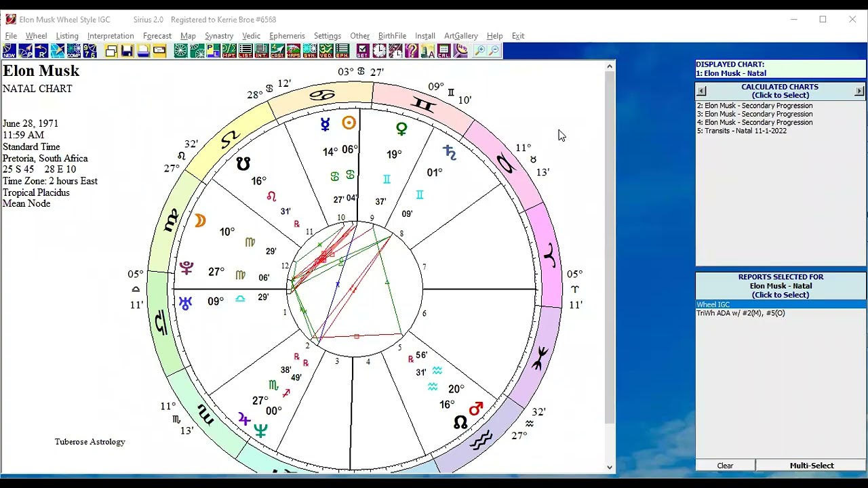Screen dimensions: 868x488
Task: Click right arrow in Calculated Charts header
Action: pyautogui.click(x=859, y=91)
